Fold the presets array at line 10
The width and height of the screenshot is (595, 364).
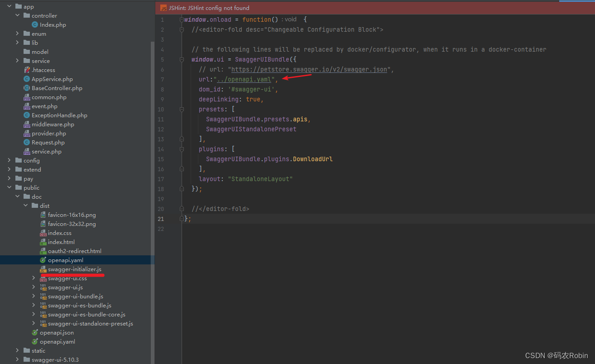coord(182,109)
